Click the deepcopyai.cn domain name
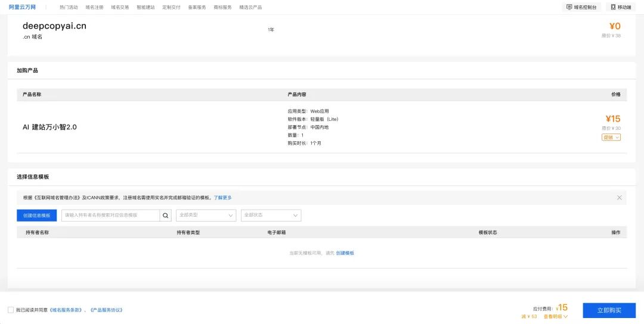Screen dimensions: 644x324 tap(55, 26)
